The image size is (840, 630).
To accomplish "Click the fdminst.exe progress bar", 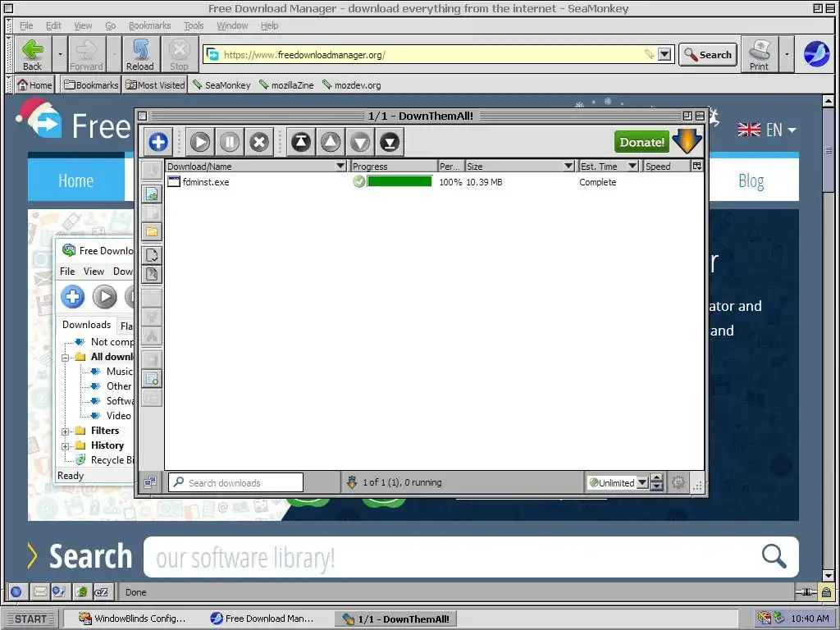I will point(399,181).
